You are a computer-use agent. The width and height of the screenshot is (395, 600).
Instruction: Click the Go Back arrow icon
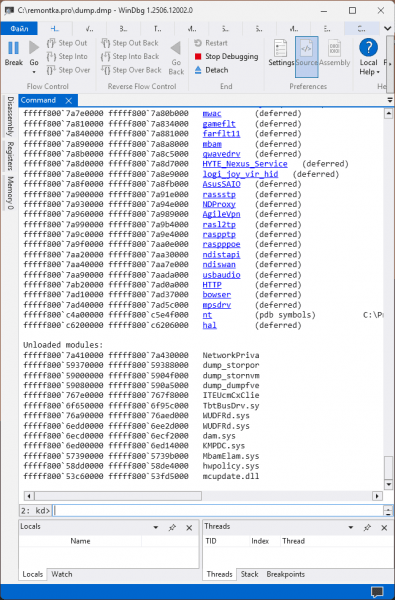[176, 48]
